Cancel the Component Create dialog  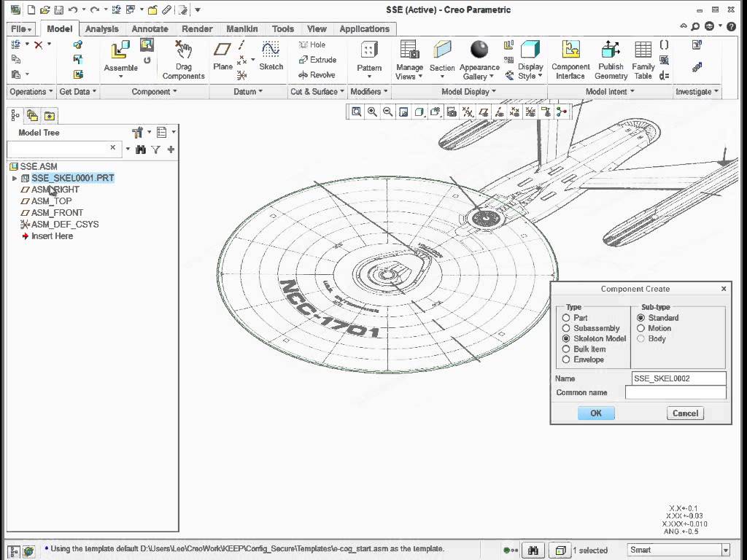point(684,413)
